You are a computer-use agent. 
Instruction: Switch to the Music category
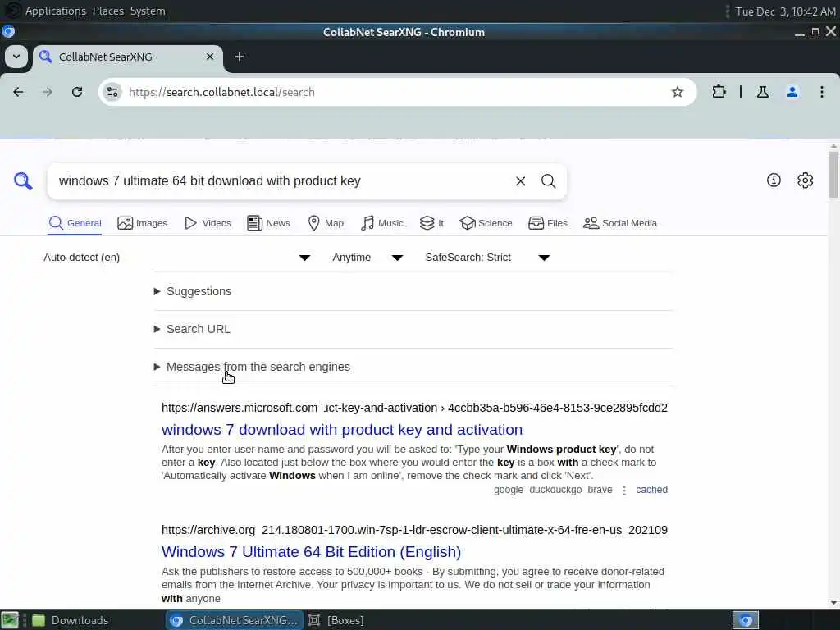pos(382,223)
